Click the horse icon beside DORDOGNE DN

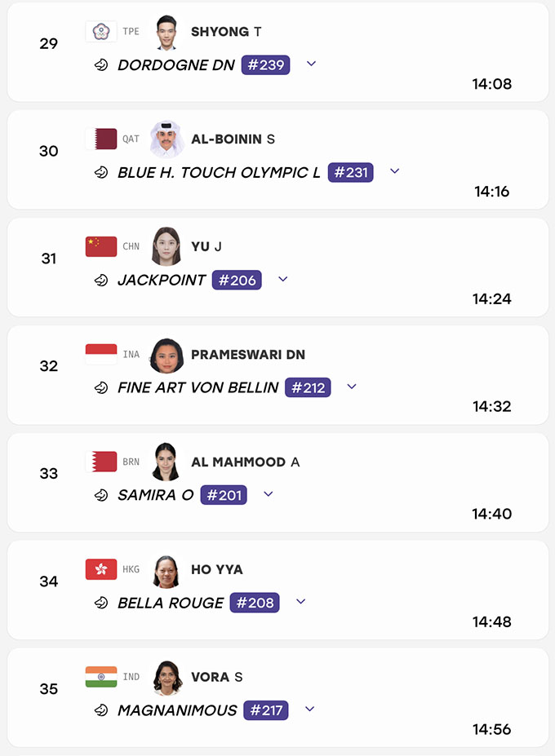tap(101, 64)
